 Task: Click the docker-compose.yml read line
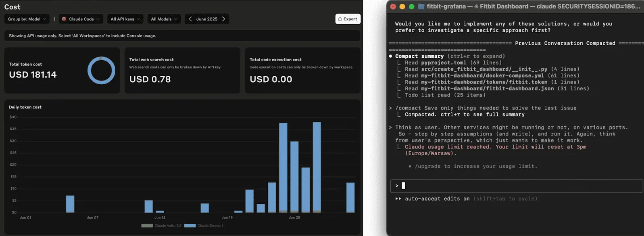click(488, 75)
